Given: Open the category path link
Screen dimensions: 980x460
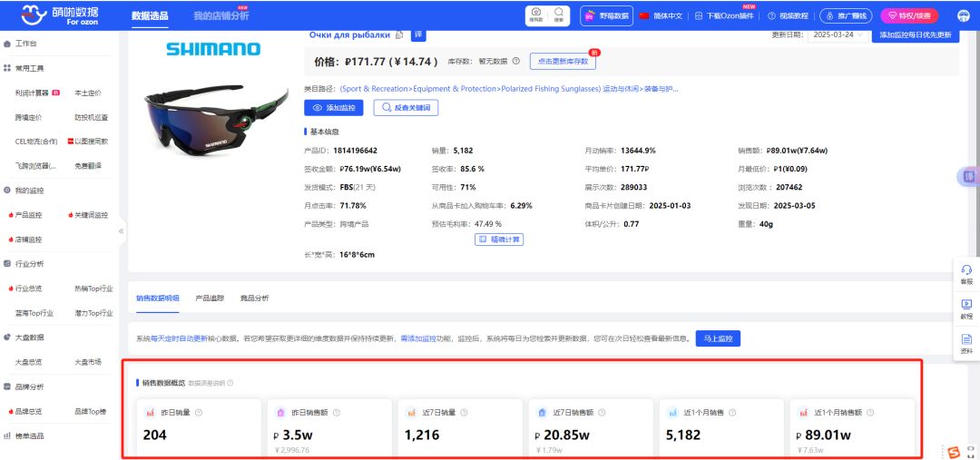Looking at the screenshot, I should 509,89.
